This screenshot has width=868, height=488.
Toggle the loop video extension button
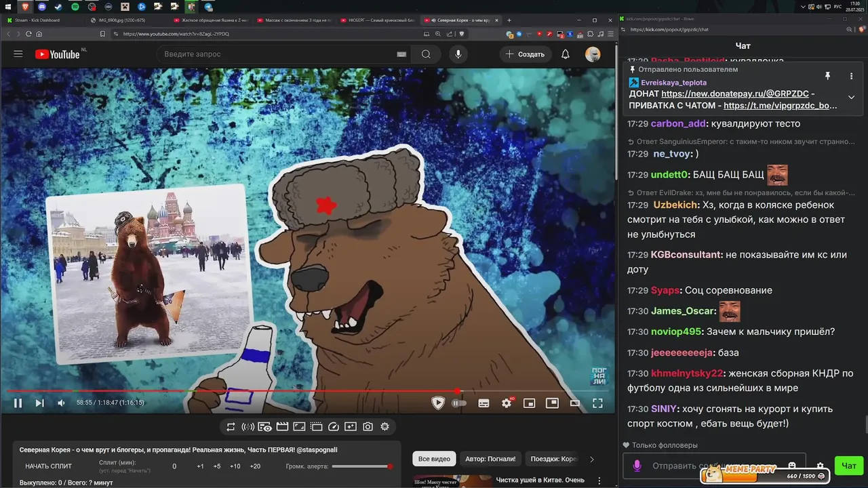click(231, 427)
